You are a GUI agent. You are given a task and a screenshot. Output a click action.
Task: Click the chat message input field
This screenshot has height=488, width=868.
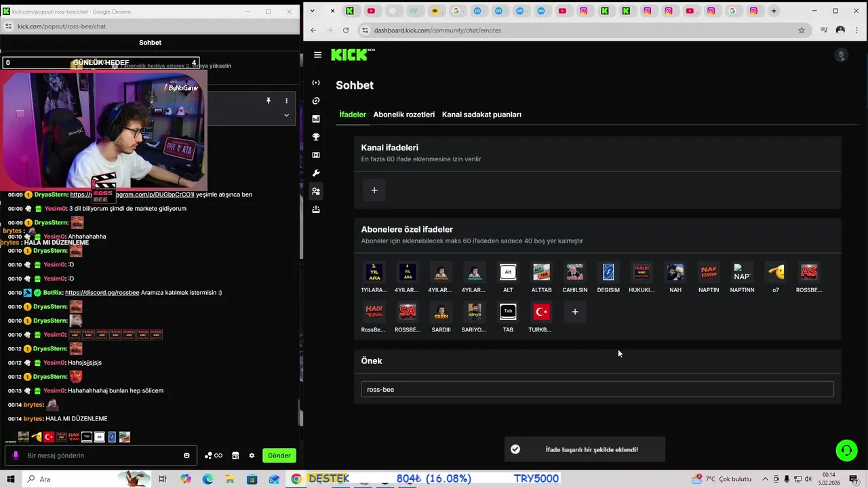click(102, 455)
